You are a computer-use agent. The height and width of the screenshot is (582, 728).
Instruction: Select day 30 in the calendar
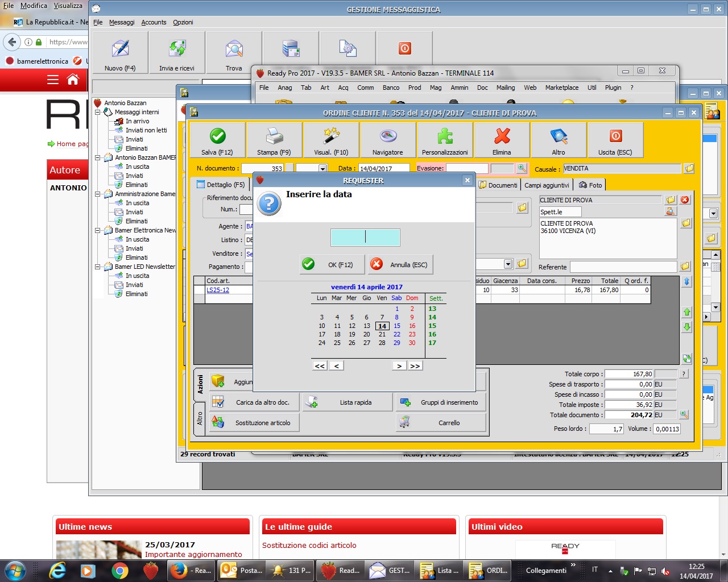(x=412, y=343)
